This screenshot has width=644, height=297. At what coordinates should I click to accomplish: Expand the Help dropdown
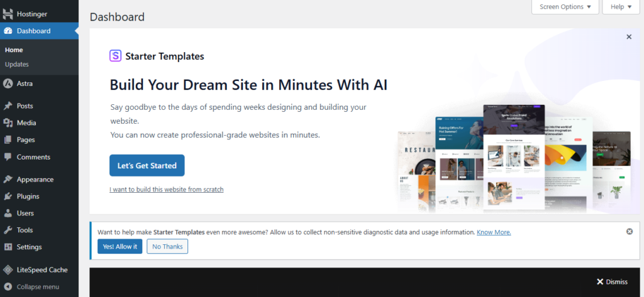tap(621, 7)
